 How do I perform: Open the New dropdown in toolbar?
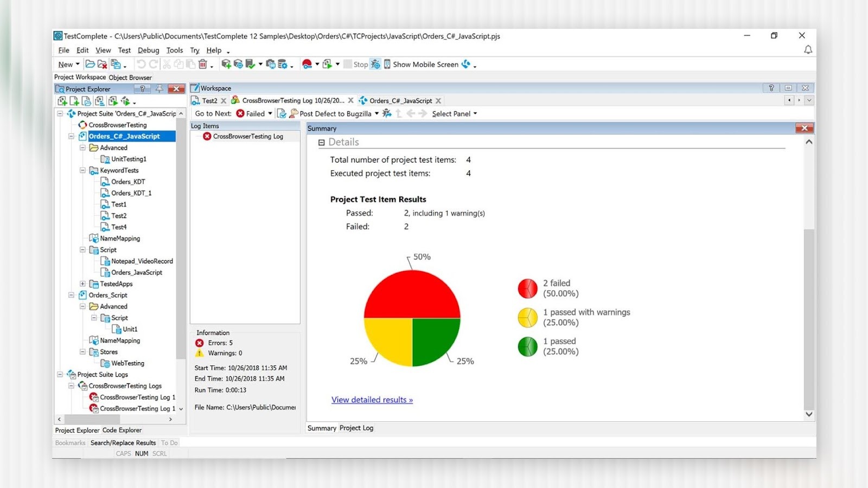pyautogui.click(x=69, y=64)
